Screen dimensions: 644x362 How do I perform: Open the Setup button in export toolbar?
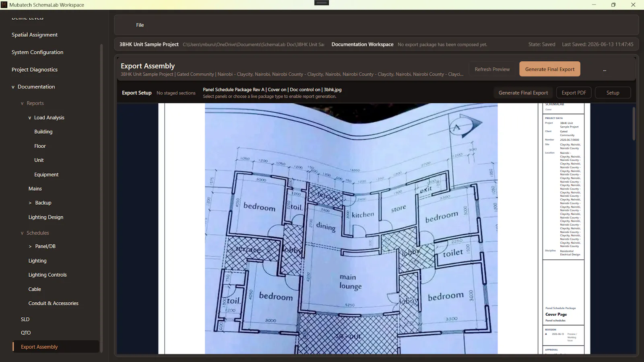coord(613,93)
